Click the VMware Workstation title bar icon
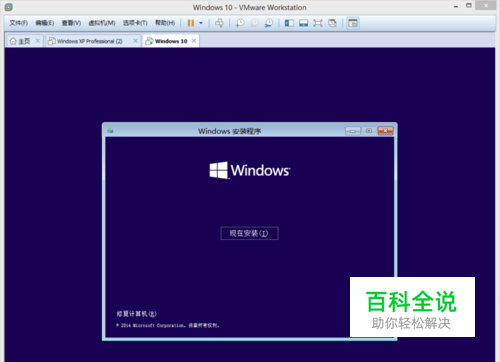The width and height of the screenshot is (500, 362). click(x=8, y=7)
